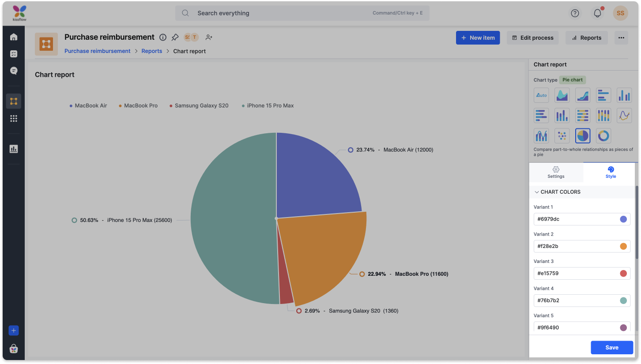Toggle the MacBook Pro legend entry

(138, 106)
